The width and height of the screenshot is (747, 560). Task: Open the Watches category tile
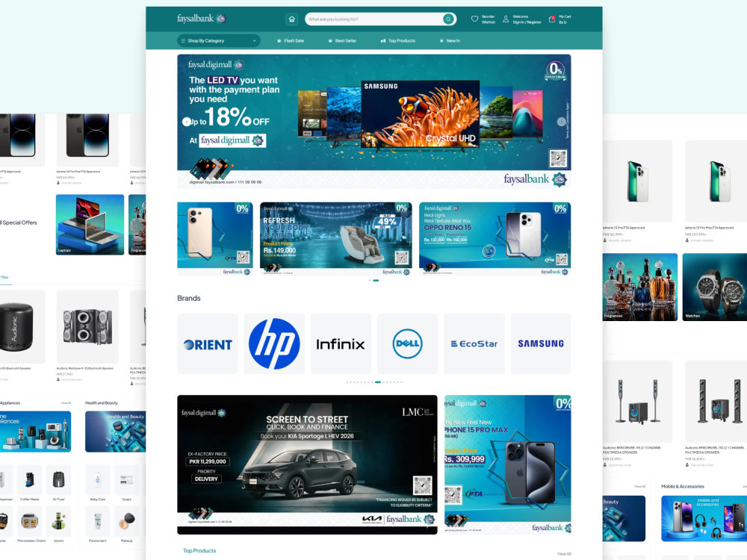click(715, 287)
